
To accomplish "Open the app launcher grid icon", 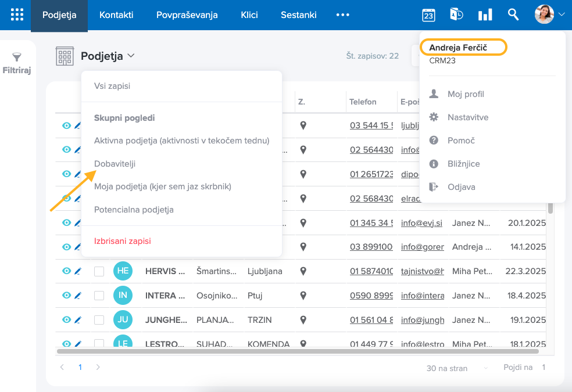I will coord(17,15).
